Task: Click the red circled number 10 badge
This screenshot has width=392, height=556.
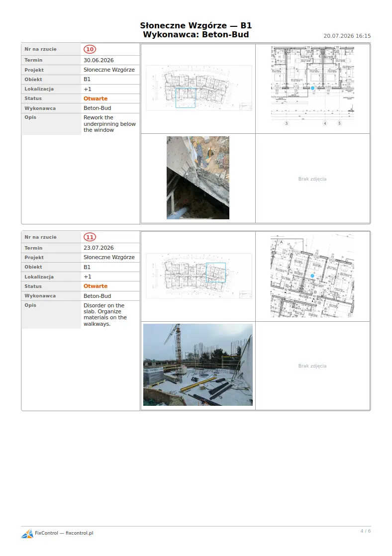Action: (90, 49)
